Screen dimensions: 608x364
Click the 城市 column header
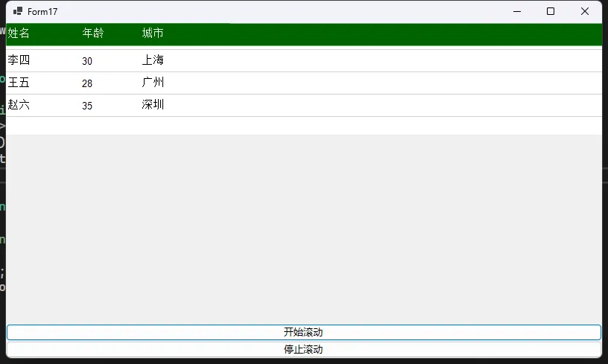point(153,33)
